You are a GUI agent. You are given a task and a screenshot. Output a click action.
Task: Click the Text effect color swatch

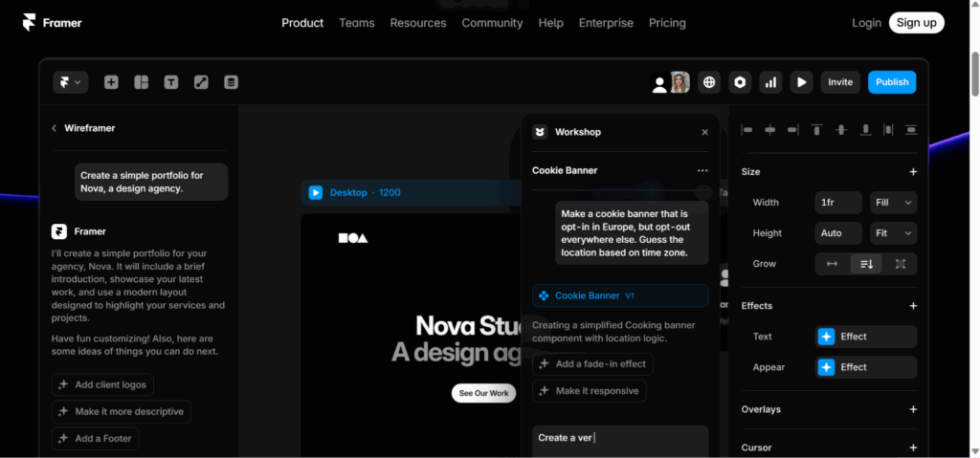(826, 337)
